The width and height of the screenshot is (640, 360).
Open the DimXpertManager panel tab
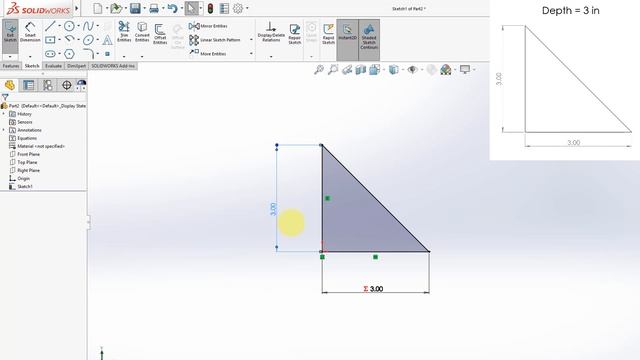[x=67, y=85]
